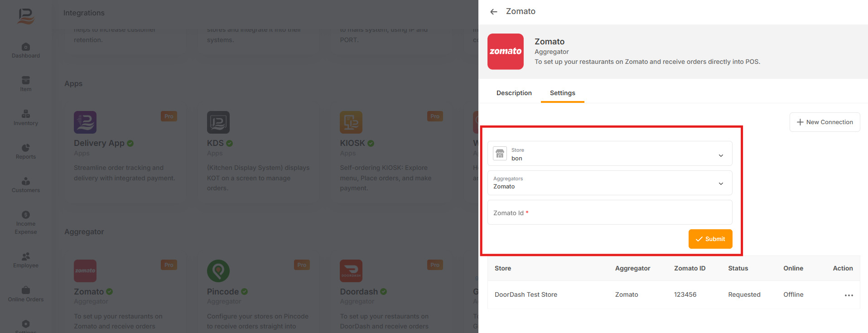Open Employee in the sidebar

(x=26, y=260)
